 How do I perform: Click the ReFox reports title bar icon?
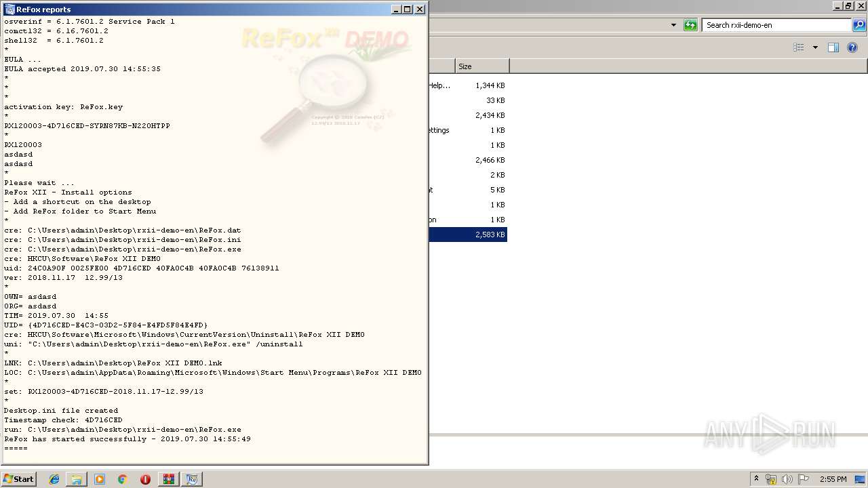tap(9, 9)
